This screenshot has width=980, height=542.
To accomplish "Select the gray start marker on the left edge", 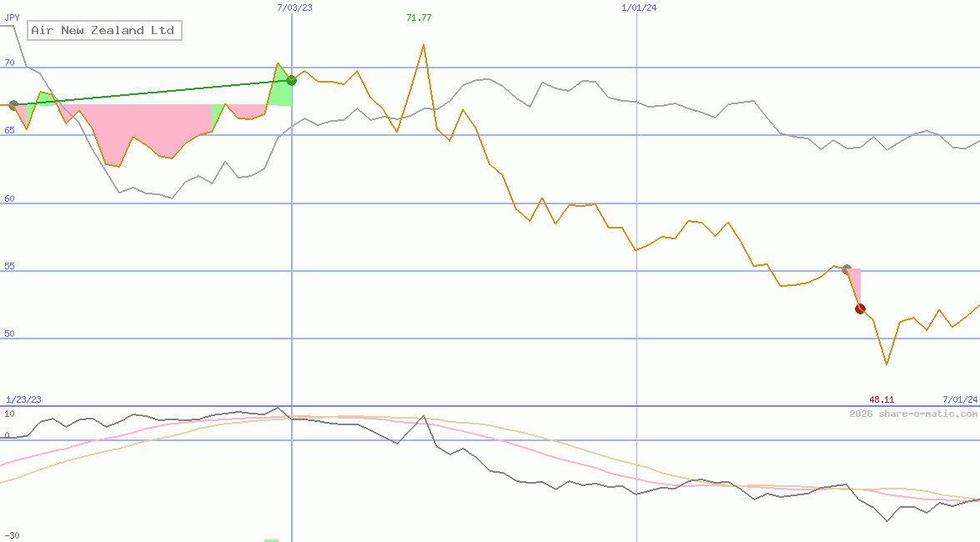I will point(13,105).
